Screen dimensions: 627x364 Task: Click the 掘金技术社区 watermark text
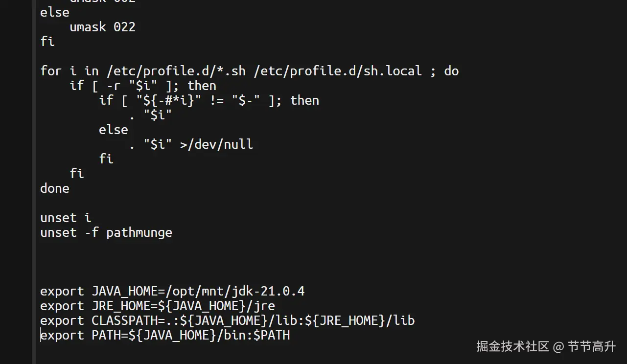512,347
